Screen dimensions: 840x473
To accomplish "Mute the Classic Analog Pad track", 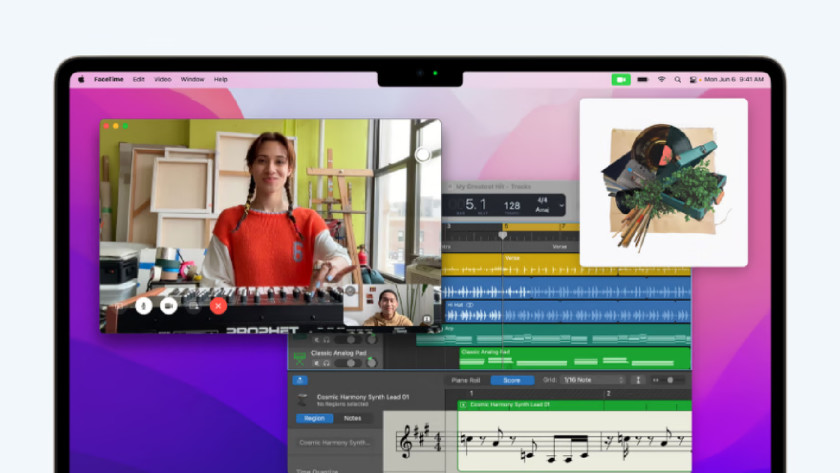I will [316, 363].
